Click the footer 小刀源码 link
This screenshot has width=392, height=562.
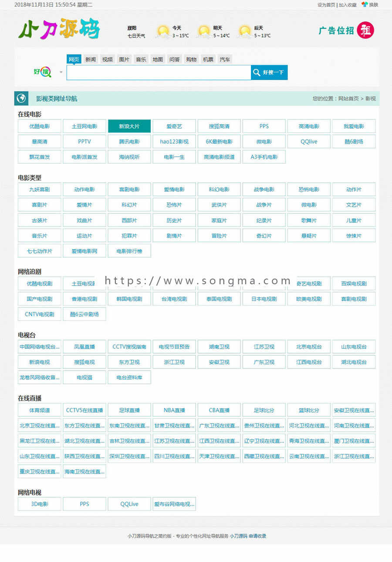coord(238,536)
